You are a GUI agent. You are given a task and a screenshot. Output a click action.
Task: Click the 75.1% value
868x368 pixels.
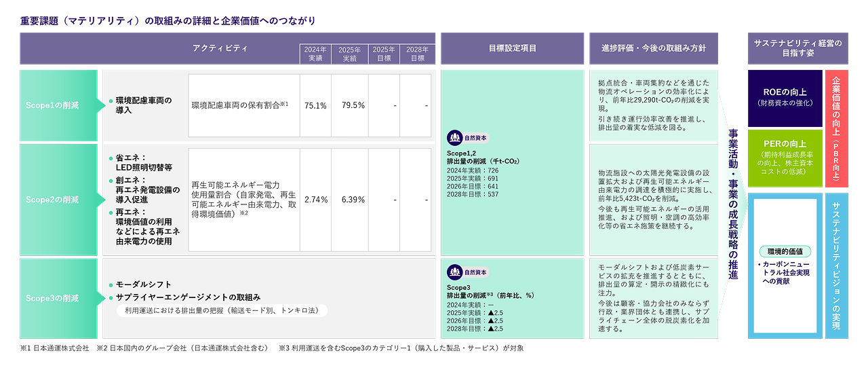315,105
